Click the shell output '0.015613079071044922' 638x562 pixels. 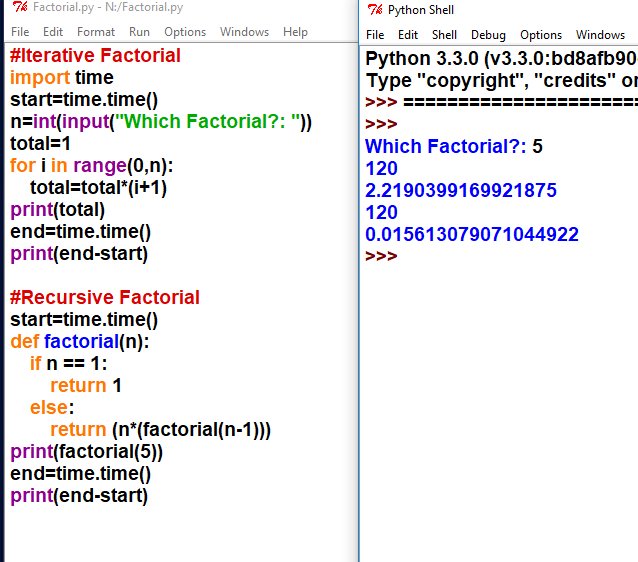(x=472, y=234)
